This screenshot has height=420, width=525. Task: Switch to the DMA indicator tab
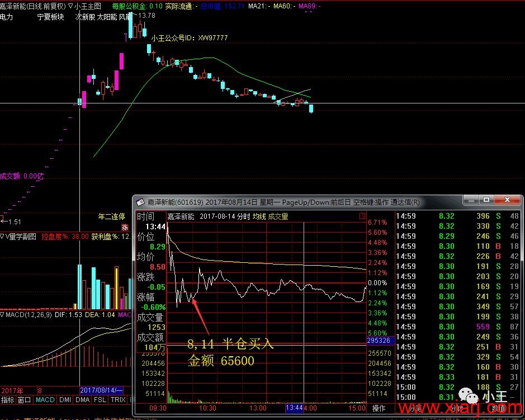point(82,400)
